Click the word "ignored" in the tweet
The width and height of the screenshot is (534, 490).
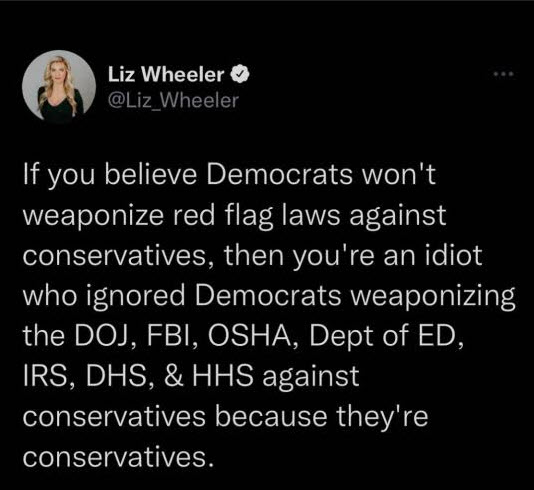tap(136, 296)
